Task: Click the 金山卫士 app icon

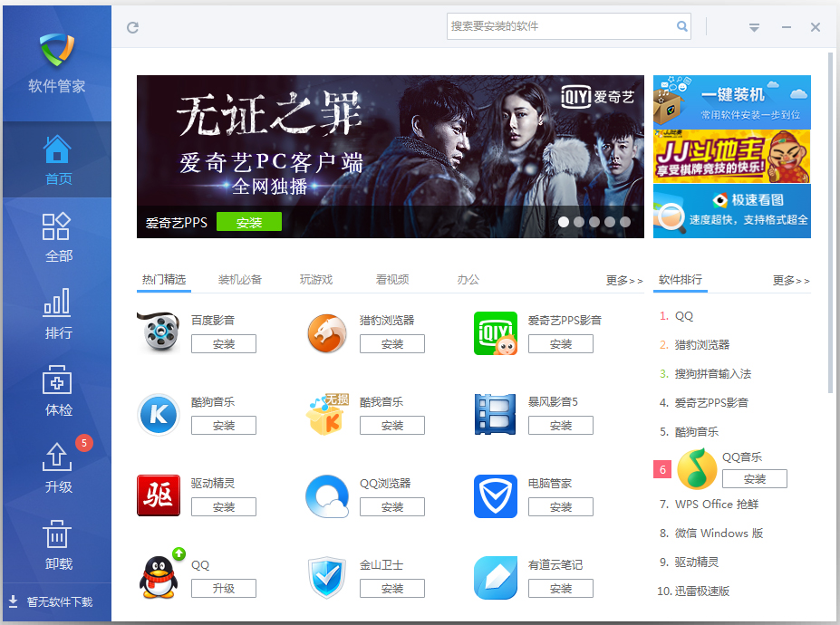Action: pos(327,577)
